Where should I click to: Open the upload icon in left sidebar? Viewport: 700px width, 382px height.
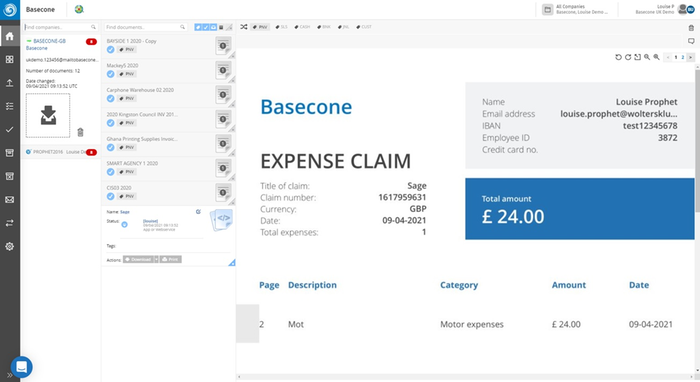point(9,83)
